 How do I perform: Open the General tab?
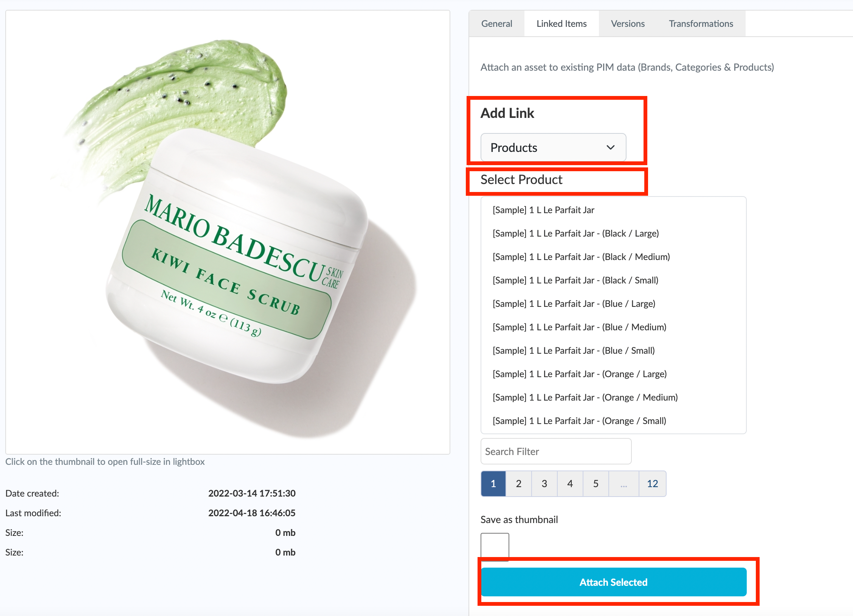tap(496, 23)
